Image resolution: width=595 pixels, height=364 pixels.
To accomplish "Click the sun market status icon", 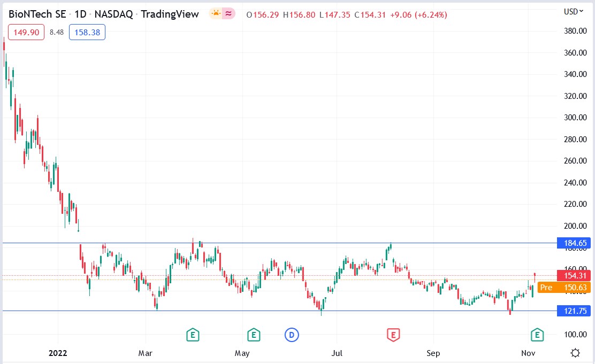I will (x=216, y=14).
